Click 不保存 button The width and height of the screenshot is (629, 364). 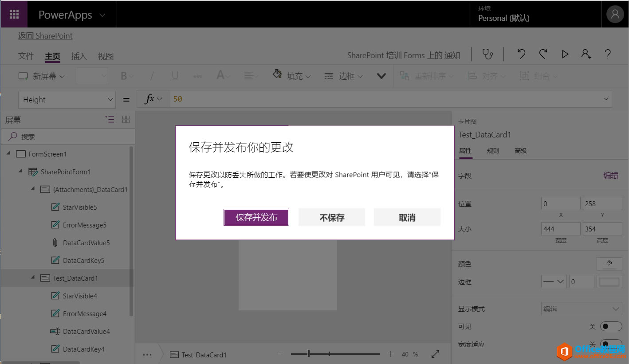coord(332,217)
